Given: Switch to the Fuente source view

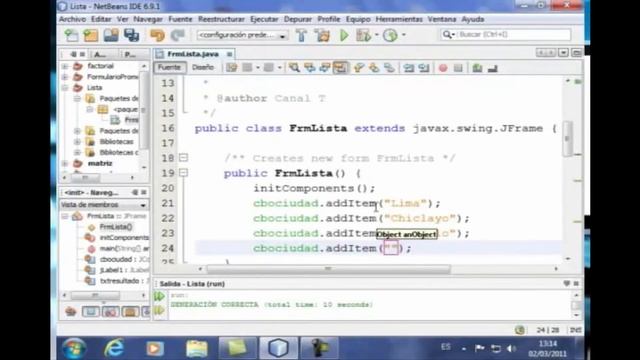Looking at the screenshot, I should pos(169,67).
